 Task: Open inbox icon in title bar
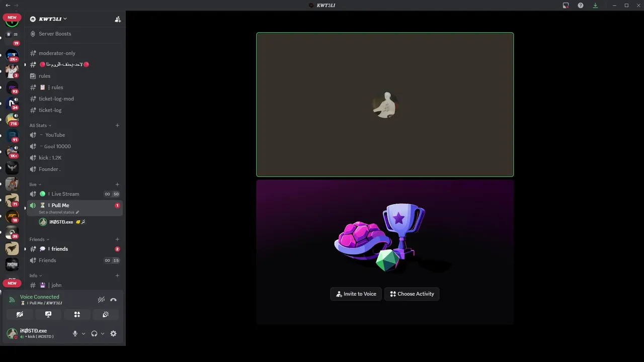pyautogui.click(x=566, y=5)
